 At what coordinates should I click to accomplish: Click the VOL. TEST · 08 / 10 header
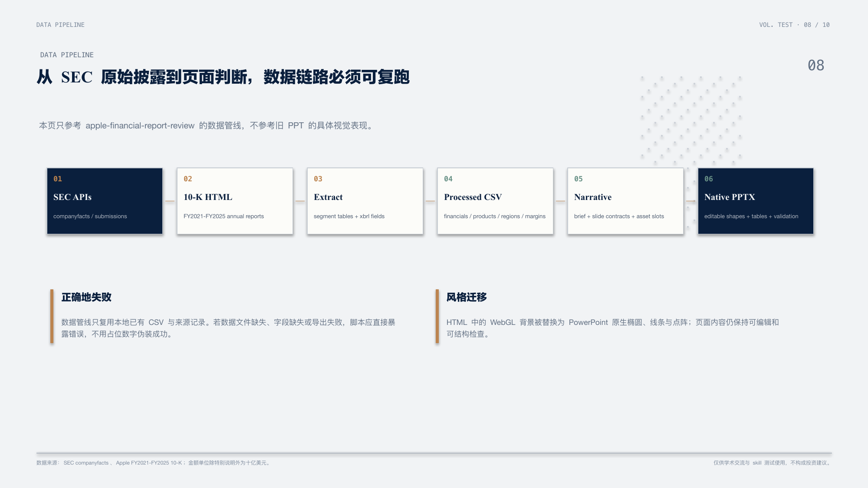[794, 25]
